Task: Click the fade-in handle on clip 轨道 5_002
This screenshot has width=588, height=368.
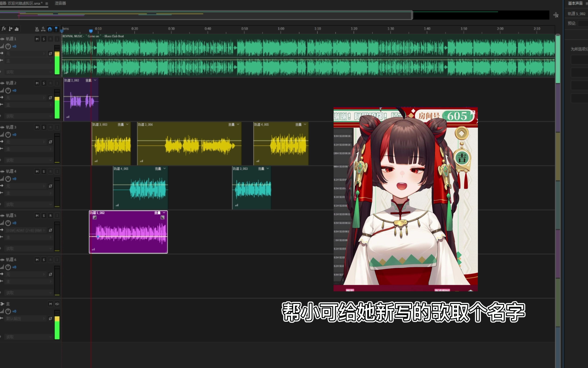Action: coord(95,218)
